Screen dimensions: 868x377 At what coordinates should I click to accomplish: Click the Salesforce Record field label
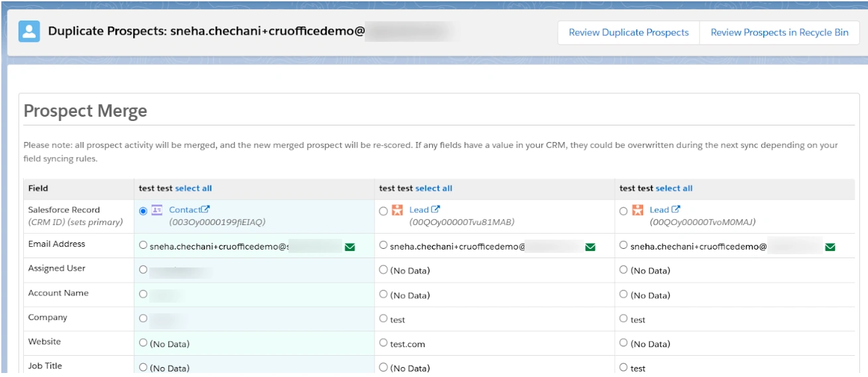point(64,210)
